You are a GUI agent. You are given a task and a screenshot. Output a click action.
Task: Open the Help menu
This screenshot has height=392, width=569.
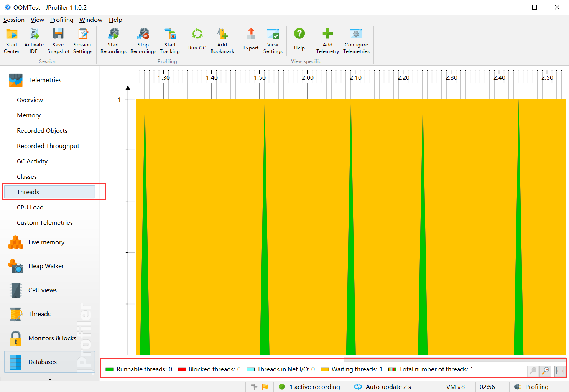[115, 20]
